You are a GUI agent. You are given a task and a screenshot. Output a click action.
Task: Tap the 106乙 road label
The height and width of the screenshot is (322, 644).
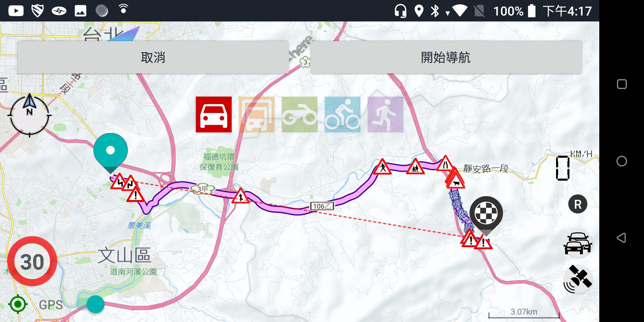tap(322, 206)
